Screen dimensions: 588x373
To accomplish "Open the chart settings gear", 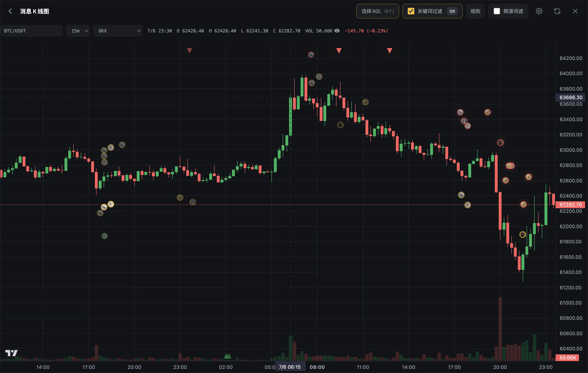I will point(539,11).
